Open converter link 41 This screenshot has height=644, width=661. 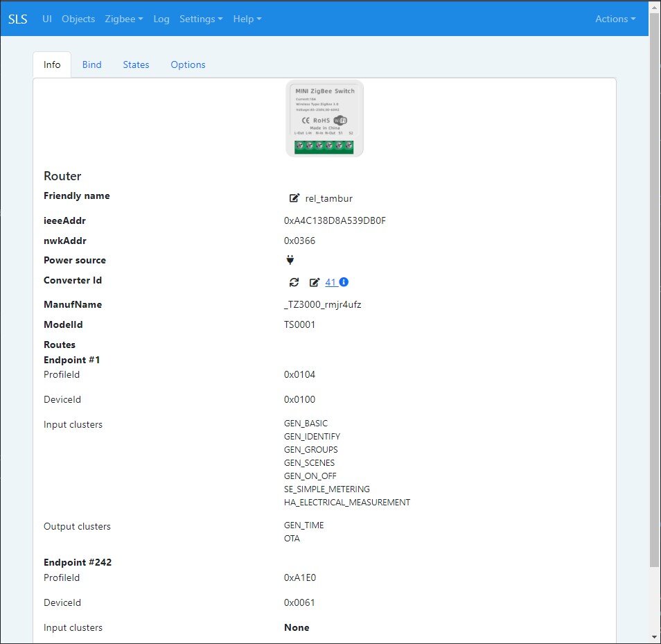[x=330, y=282]
